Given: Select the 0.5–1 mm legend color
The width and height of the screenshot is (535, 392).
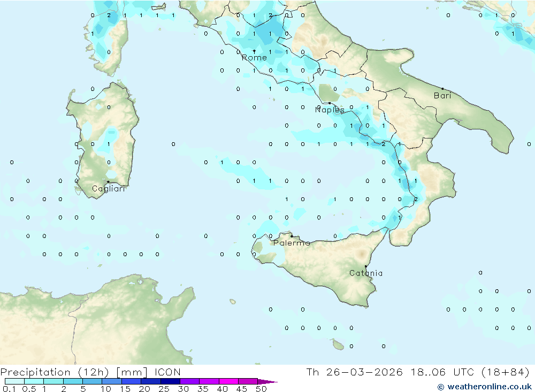Looking at the screenshot, I should click(34, 381).
